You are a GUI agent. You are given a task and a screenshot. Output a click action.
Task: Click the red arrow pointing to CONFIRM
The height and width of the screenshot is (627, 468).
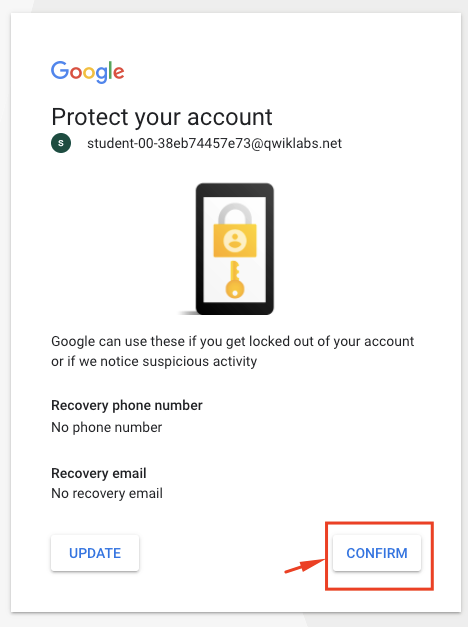coord(305,565)
